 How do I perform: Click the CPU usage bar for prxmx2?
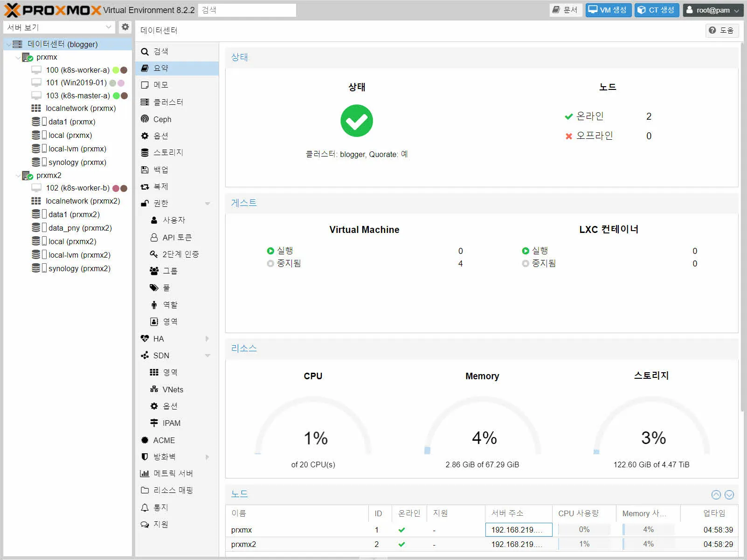click(584, 544)
